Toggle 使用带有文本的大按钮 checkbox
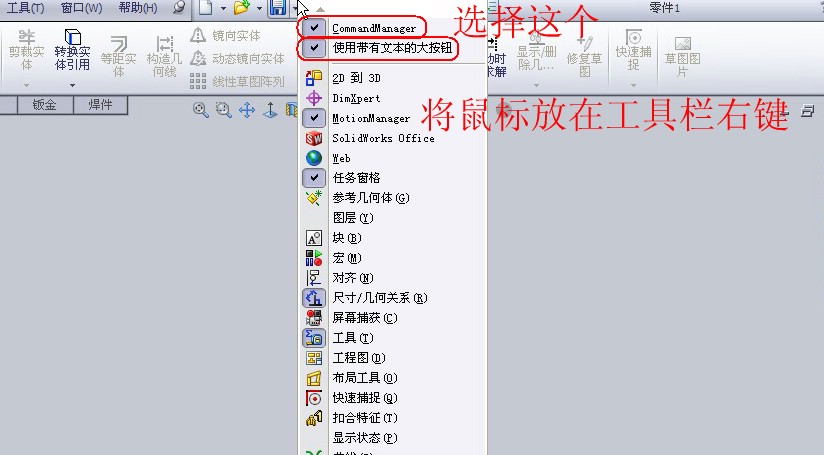The width and height of the screenshot is (824, 455). coord(314,48)
